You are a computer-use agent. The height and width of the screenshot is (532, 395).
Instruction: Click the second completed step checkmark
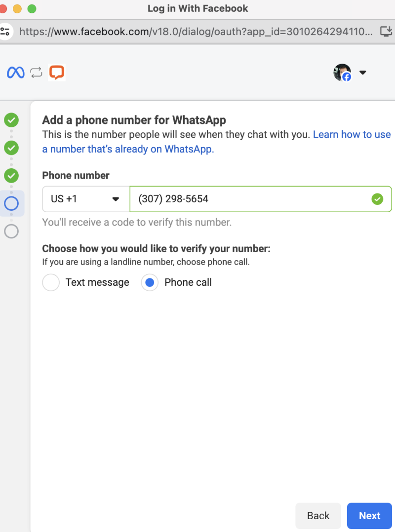[x=11, y=148]
